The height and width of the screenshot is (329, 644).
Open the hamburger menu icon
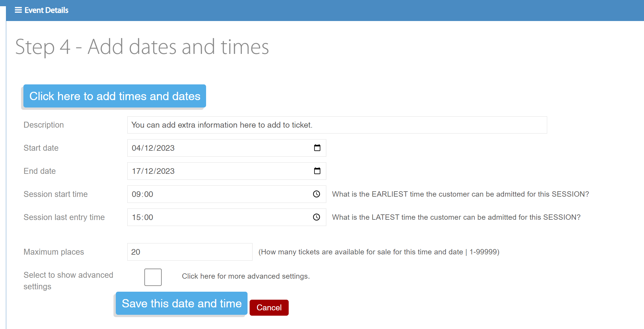click(x=18, y=10)
